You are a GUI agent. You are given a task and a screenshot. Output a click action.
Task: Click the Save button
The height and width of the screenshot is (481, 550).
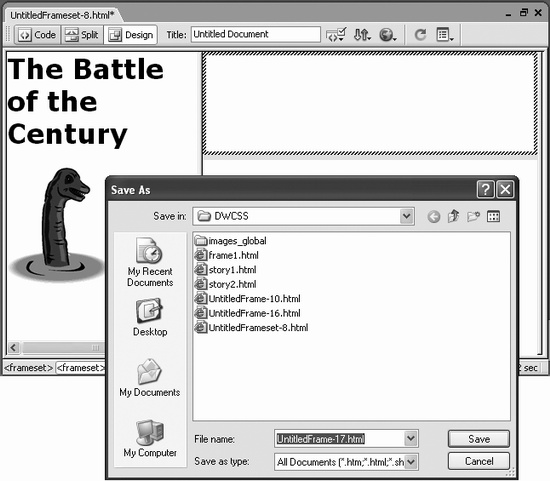click(479, 439)
